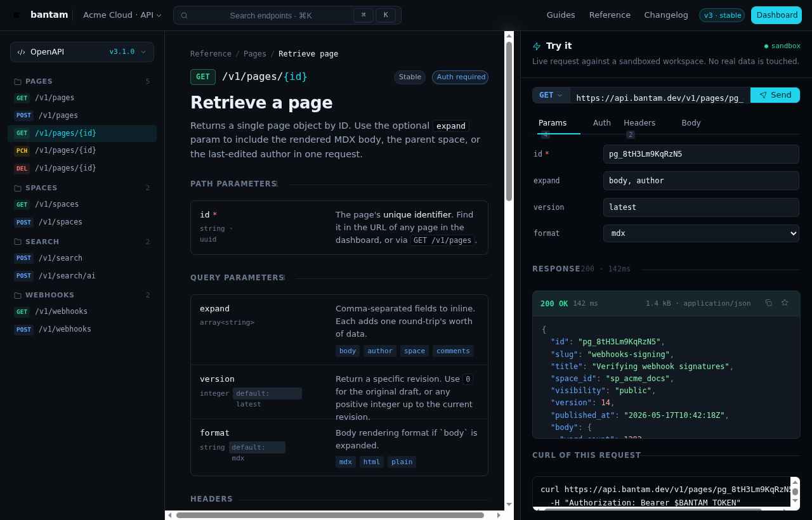Viewport: 812px width, 520px height.
Task: Click the v3 · stable badge
Action: pyautogui.click(x=722, y=15)
